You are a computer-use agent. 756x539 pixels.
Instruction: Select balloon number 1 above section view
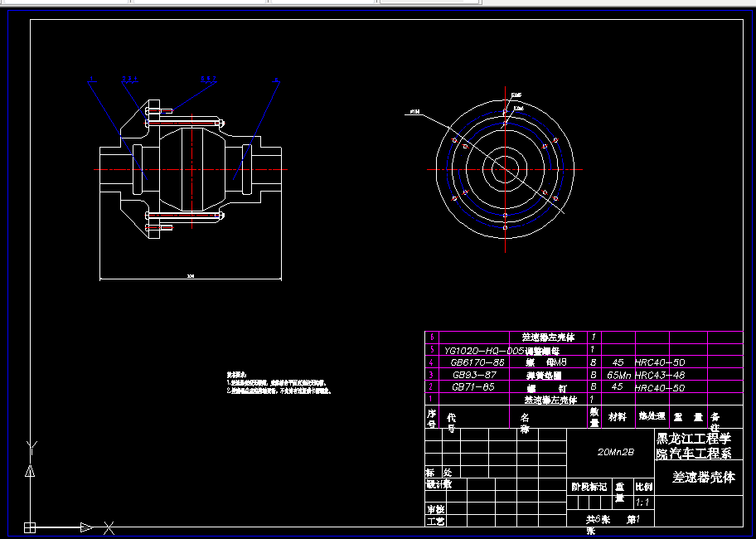(91, 78)
